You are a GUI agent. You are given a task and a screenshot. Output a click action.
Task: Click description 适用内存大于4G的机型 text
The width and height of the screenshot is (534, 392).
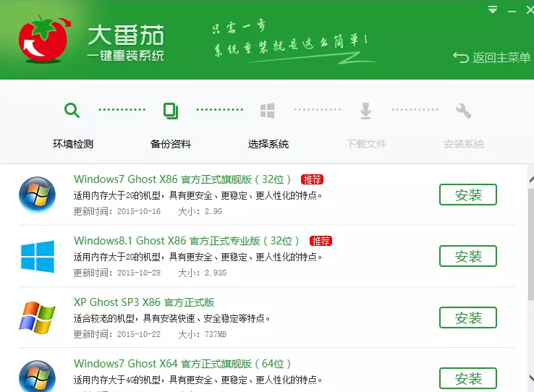198,380
